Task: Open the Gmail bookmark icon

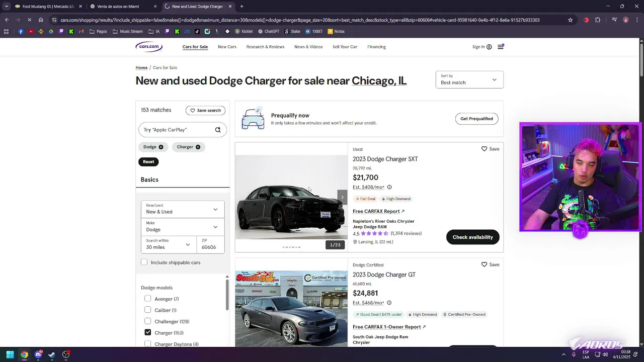Action: 81,31
